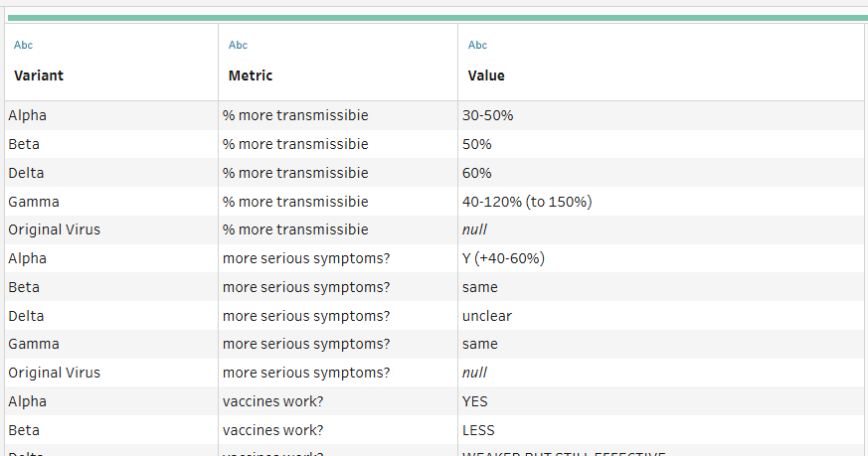Click the 30-50% value cell
Viewport: 868px width, 456px height.
(x=487, y=115)
